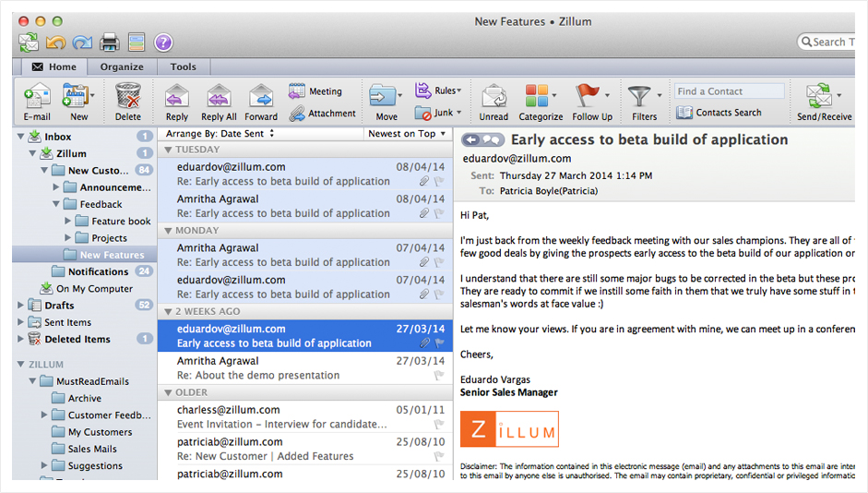Open the Follow Up dropdown arrow
868x493 pixels.
607,95
